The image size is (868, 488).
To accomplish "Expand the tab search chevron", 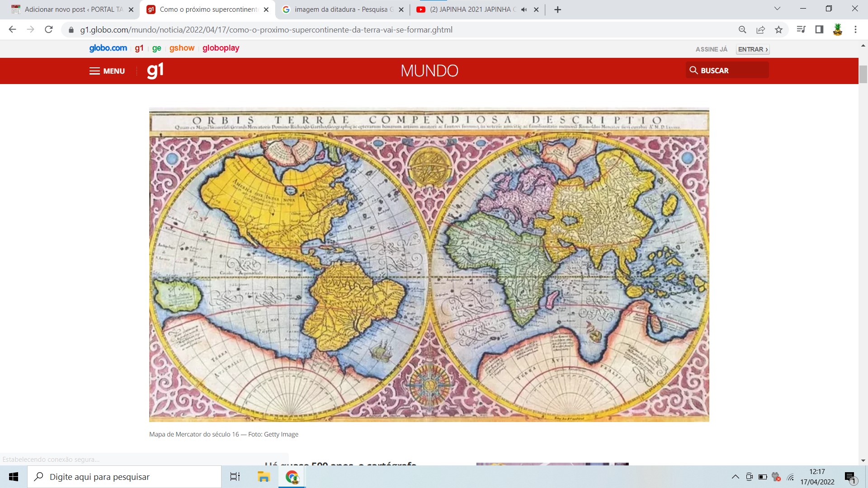I will click(x=777, y=9).
